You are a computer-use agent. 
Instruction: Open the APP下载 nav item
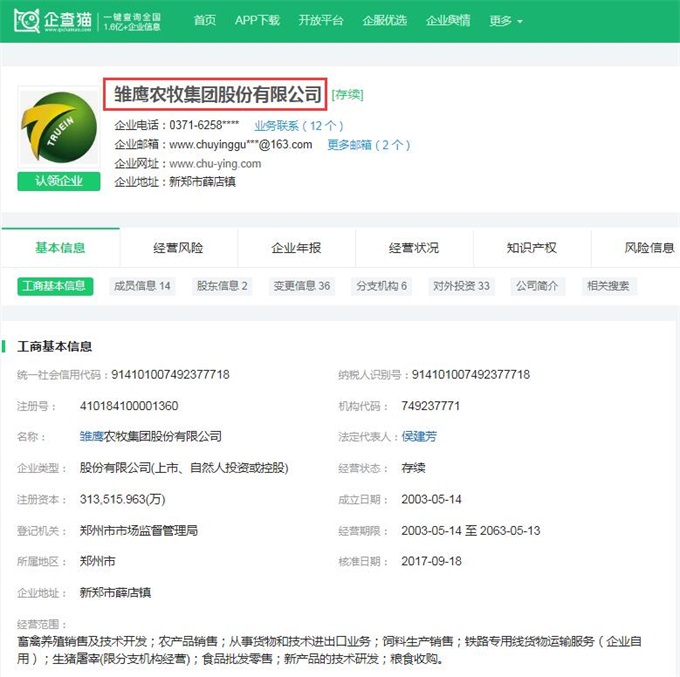257,20
